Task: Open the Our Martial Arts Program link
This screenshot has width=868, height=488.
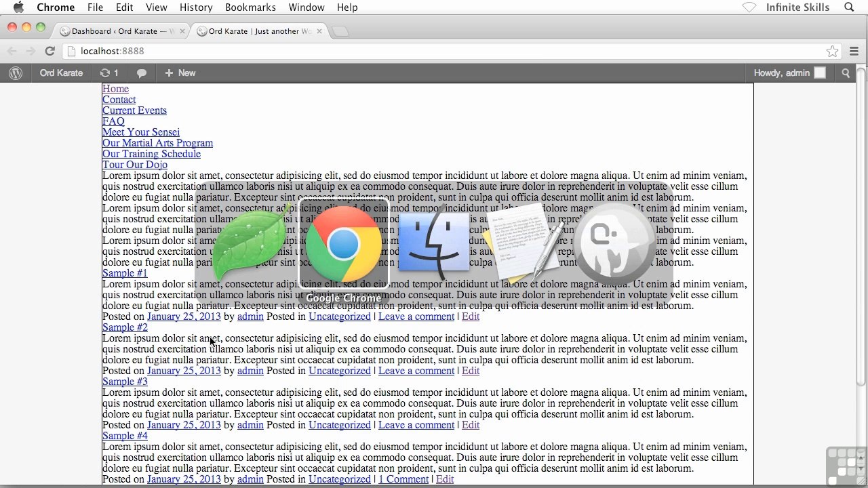Action: (157, 143)
